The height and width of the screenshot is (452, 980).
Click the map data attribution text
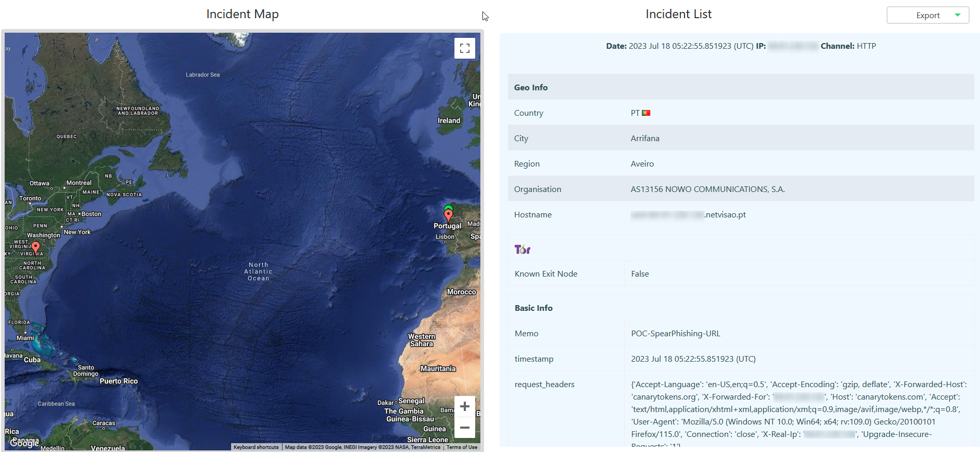(363, 447)
